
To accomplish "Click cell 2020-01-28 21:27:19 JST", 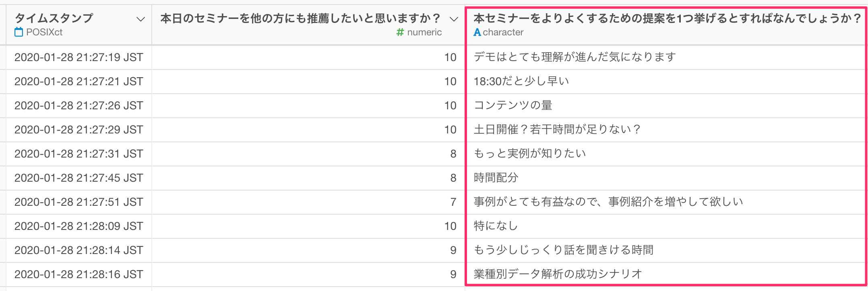I will click(79, 57).
